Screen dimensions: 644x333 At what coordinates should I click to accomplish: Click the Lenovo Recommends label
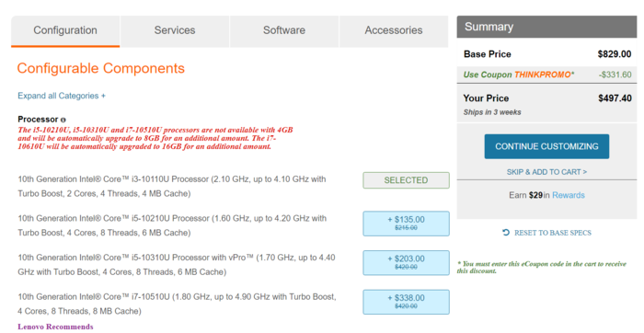(55, 327)
